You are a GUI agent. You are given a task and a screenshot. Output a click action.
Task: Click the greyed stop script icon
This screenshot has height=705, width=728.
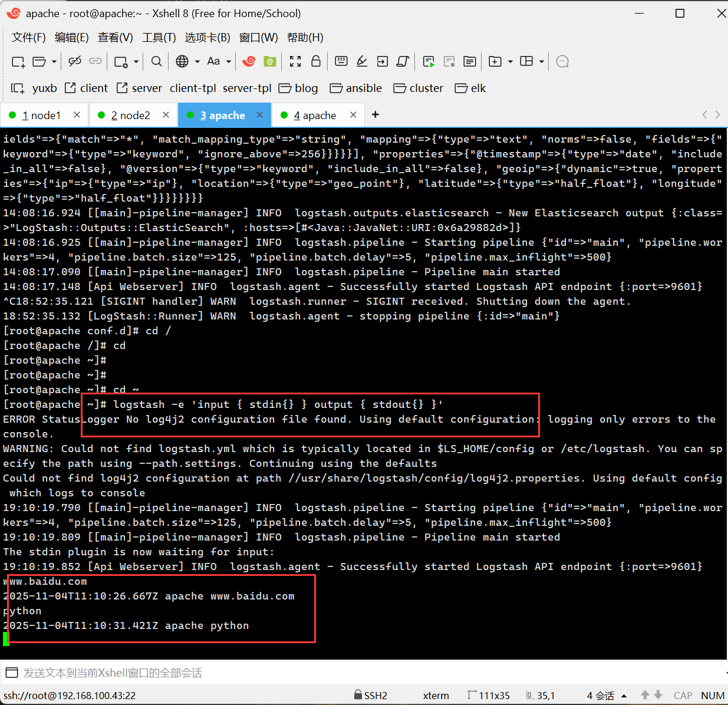click(449, 61)
